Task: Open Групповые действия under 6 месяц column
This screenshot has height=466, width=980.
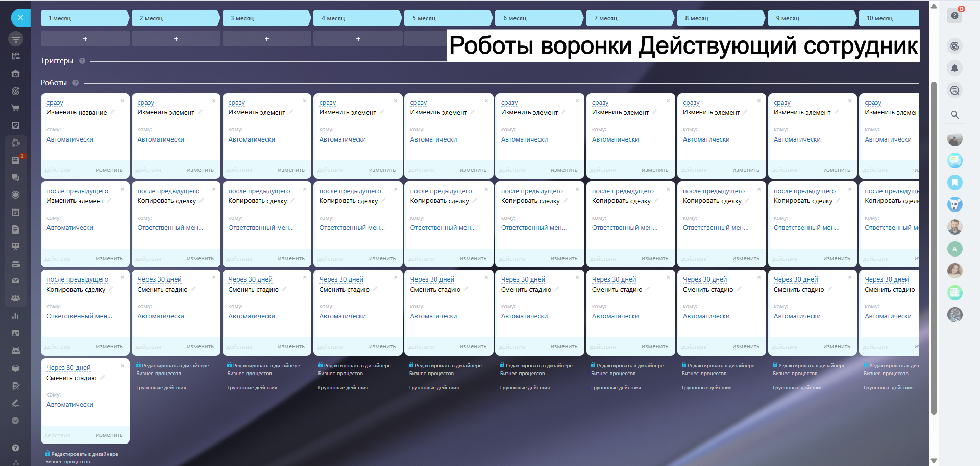Action: 525,388
